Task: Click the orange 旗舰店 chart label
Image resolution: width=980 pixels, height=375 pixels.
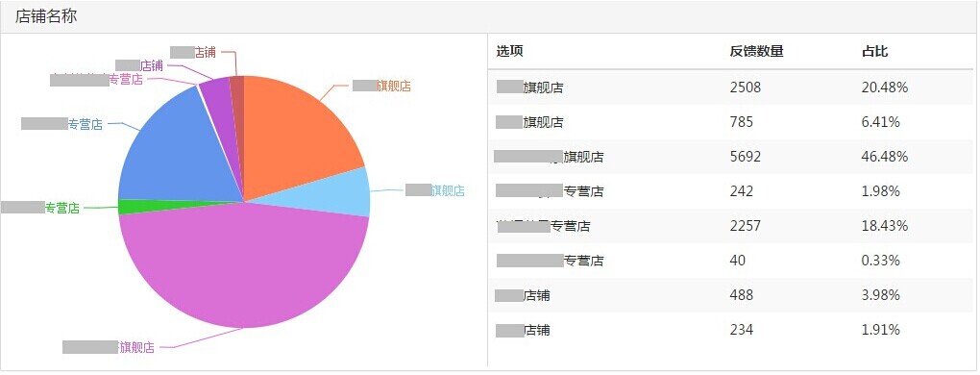Action: (x=381, y=87)
